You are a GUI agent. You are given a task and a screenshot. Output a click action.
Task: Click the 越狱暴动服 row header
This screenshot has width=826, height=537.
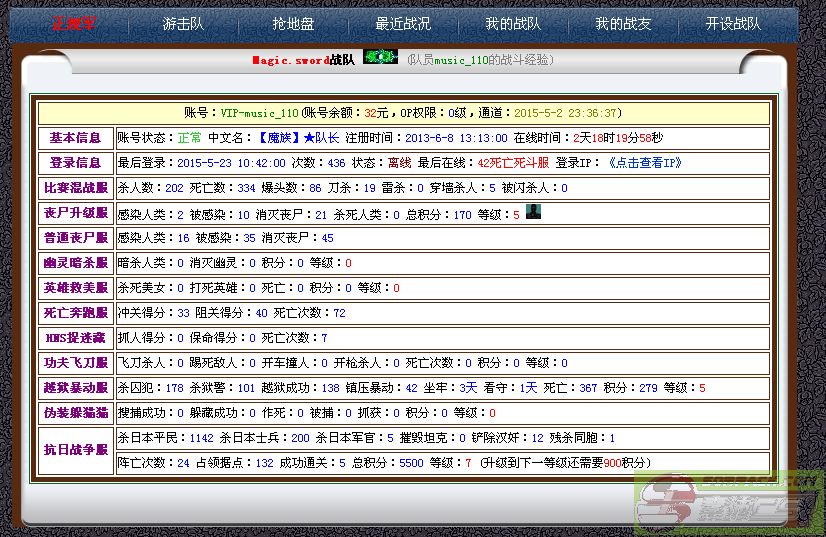coord(75,388)
